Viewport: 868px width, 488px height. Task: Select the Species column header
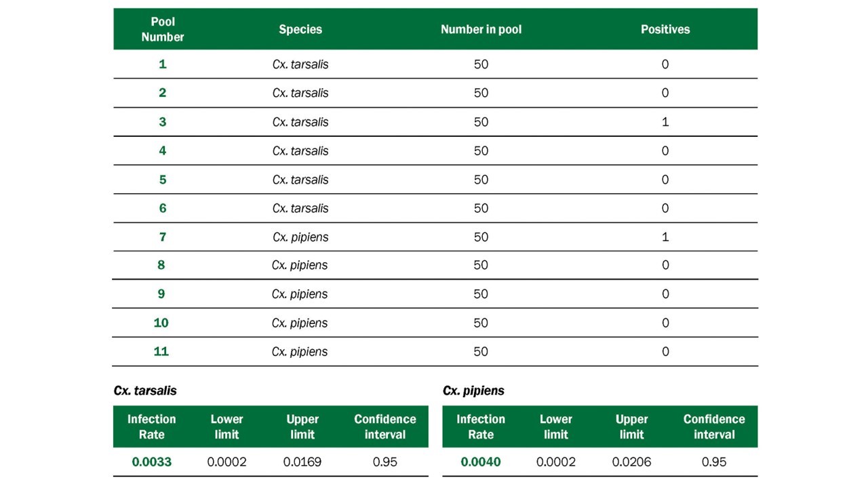pyautogui.click(x=300, y=29)
